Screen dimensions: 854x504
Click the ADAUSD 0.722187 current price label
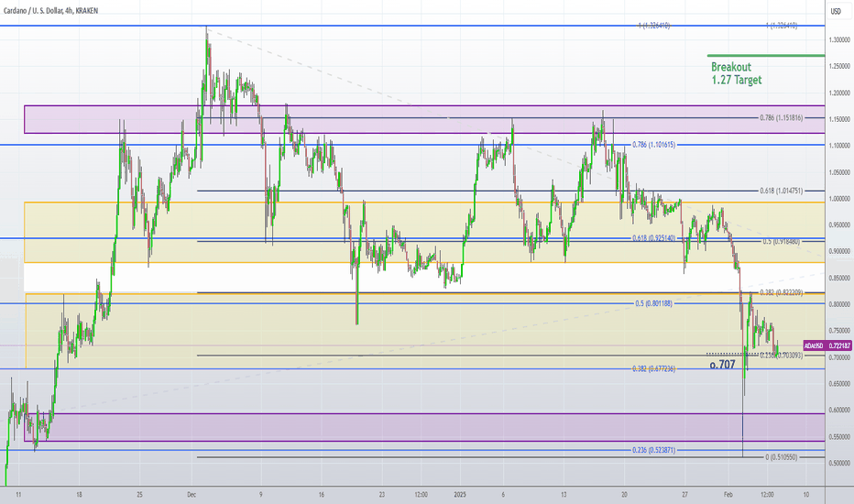[x=827, y=345]
